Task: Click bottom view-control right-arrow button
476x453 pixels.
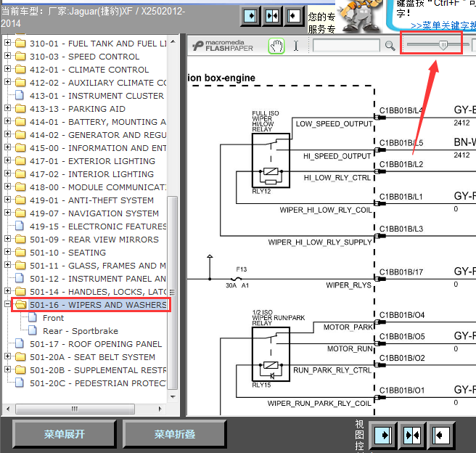Action: pyautogui.click(x=383, y=436)
